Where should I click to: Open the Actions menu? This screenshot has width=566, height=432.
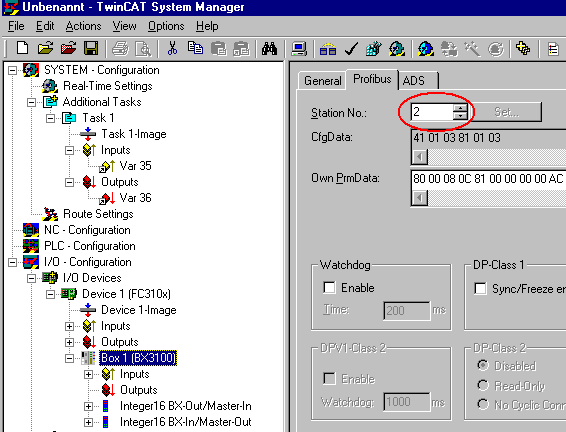(x=83, y=26)
